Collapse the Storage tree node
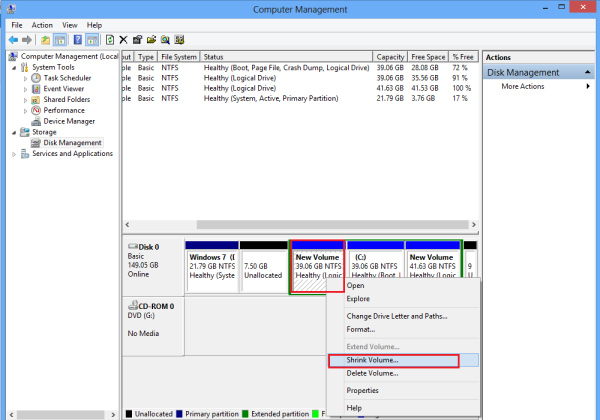The height and width of the screenshot is (420, 600). pyautogui.click(x=13, y=132)
